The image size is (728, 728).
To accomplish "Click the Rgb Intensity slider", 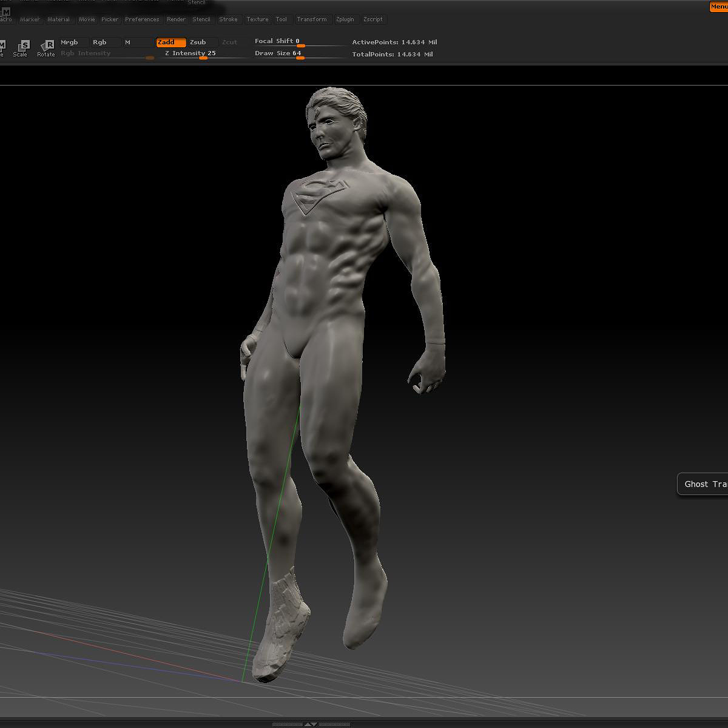I will pos(107,53).
